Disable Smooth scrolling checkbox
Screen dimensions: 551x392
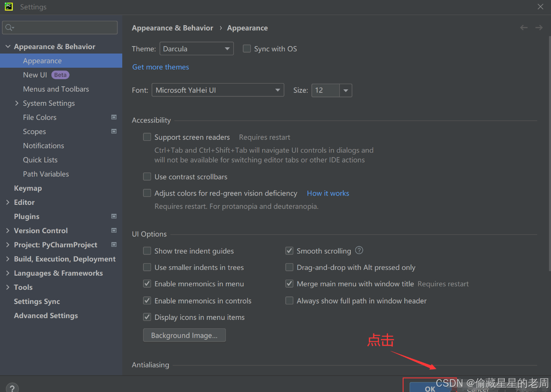(x=289, y=251)
